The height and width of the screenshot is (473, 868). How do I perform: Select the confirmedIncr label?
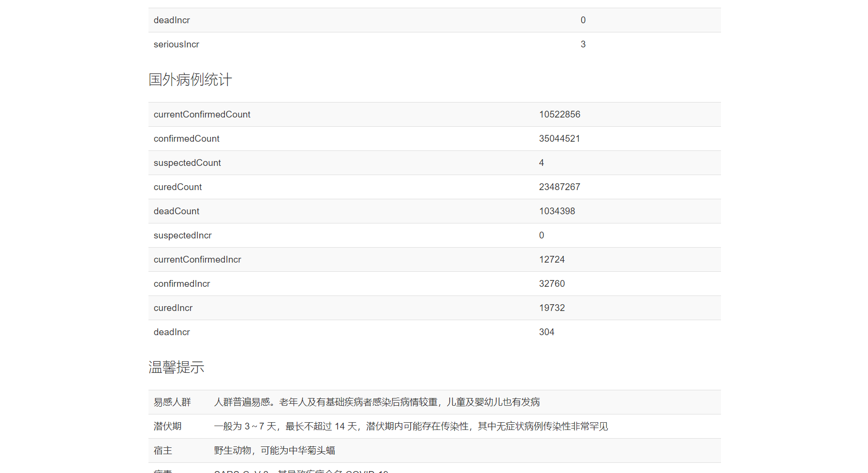182,284
